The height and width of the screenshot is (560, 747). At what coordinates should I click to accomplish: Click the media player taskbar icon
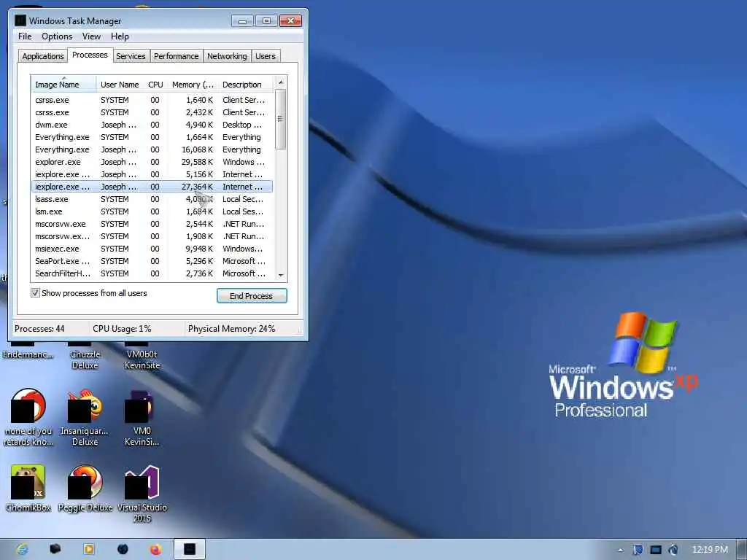pos(88,549)
